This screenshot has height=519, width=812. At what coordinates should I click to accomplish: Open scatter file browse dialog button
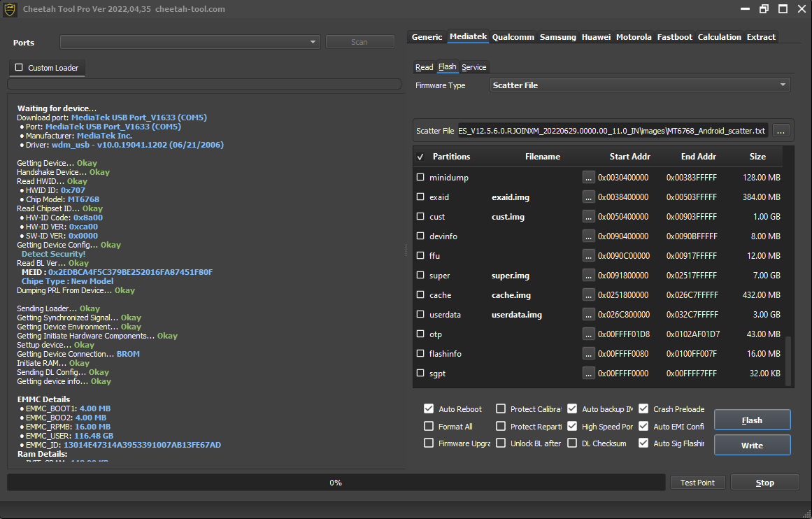781,131
